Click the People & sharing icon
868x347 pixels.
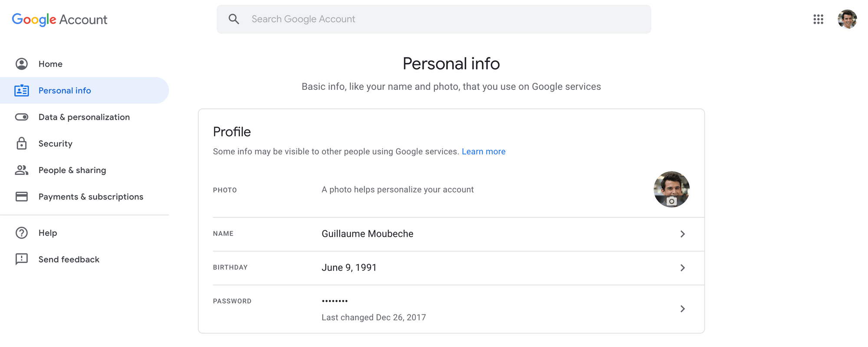[x=22, y=170]
